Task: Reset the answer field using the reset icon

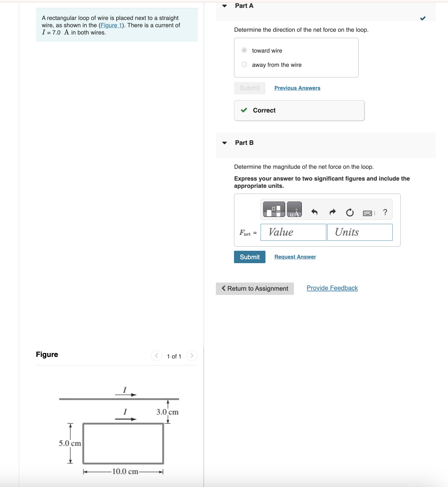Action: click(x=349, y=212)
